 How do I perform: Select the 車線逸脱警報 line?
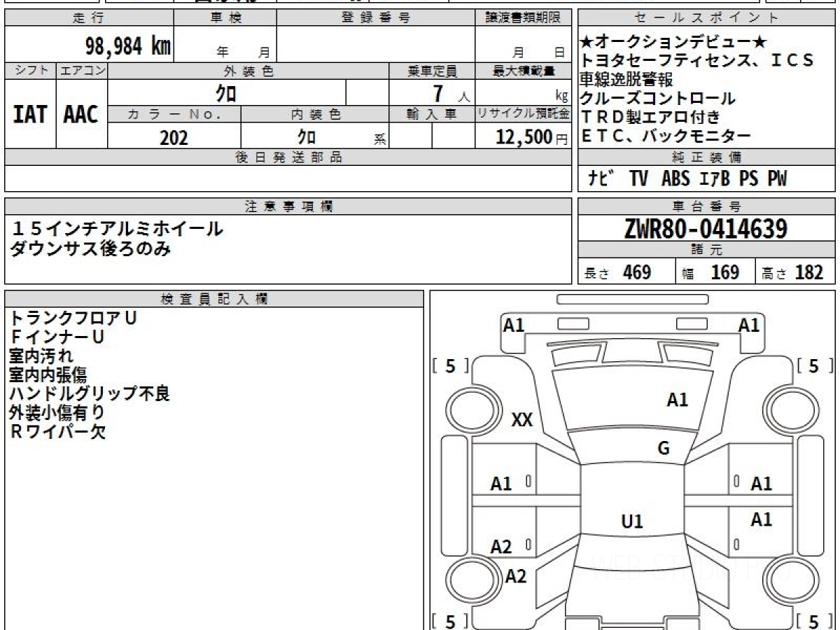626,79
